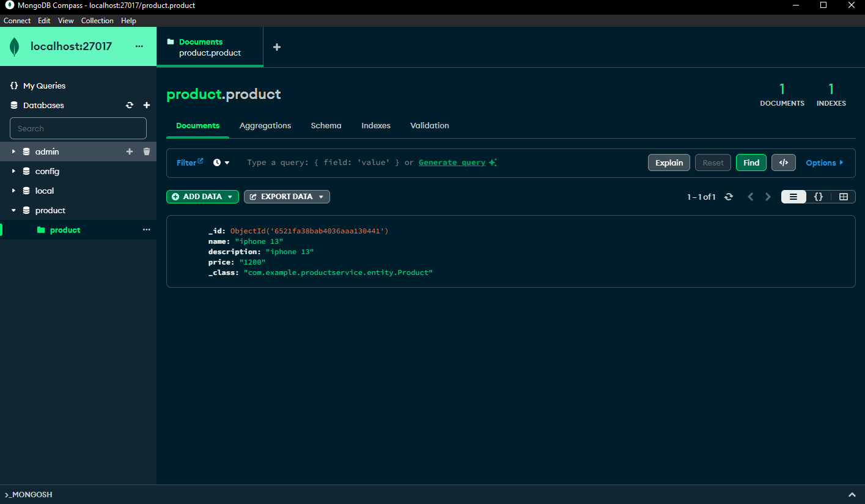Switch to the Validation tab
Viewport: 865px width, 504px height.
(430, 125)
